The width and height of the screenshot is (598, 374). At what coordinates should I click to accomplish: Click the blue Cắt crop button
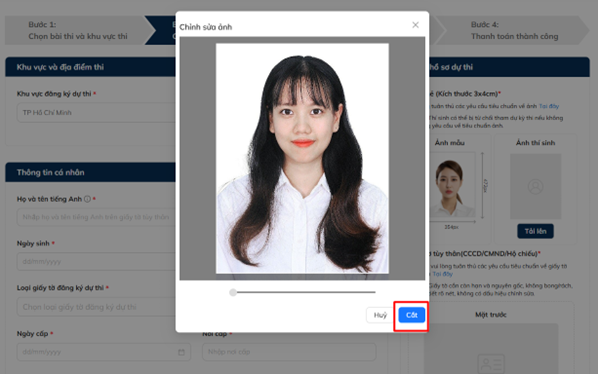[412, 315]
